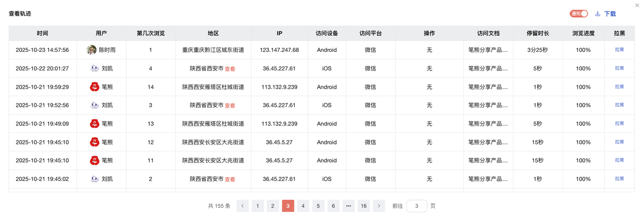
Task: Jump to page 16
Action: (x=363, y=206)
